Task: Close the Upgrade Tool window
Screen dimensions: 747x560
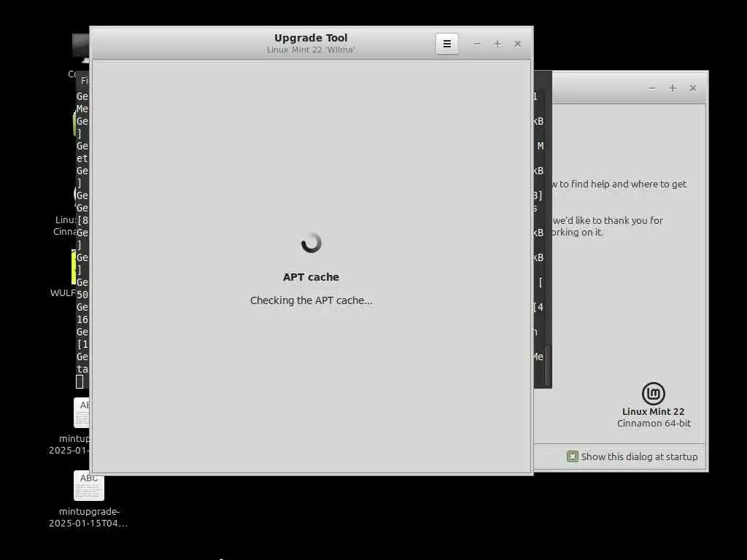Action: (x=518, y=44)
